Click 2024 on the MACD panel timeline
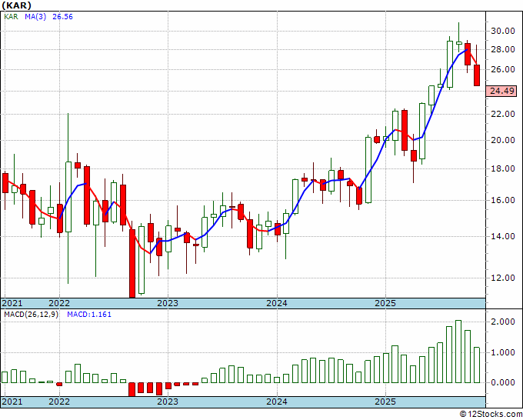The image size is (523, 420). (277, 402)
